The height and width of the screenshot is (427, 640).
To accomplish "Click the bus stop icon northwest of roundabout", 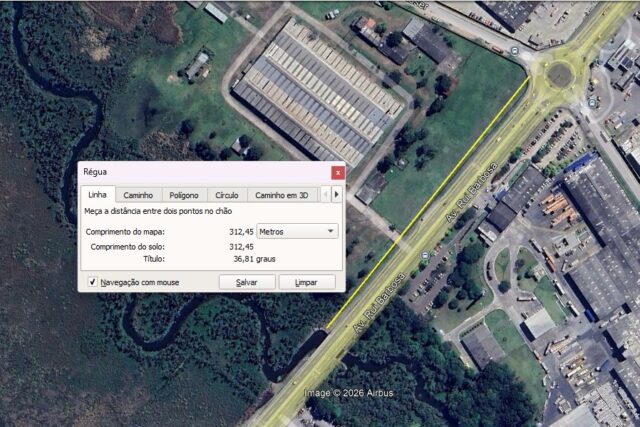I will [514, 51].
